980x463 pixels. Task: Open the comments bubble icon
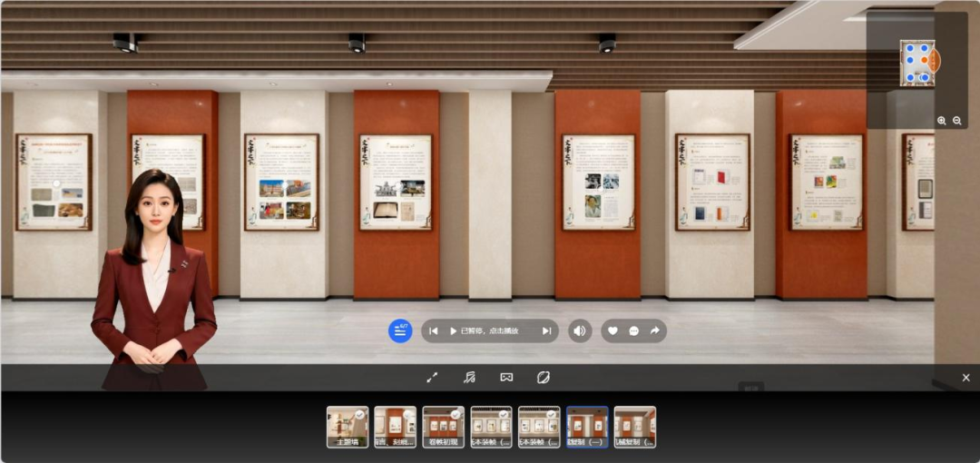click(633, 331)
